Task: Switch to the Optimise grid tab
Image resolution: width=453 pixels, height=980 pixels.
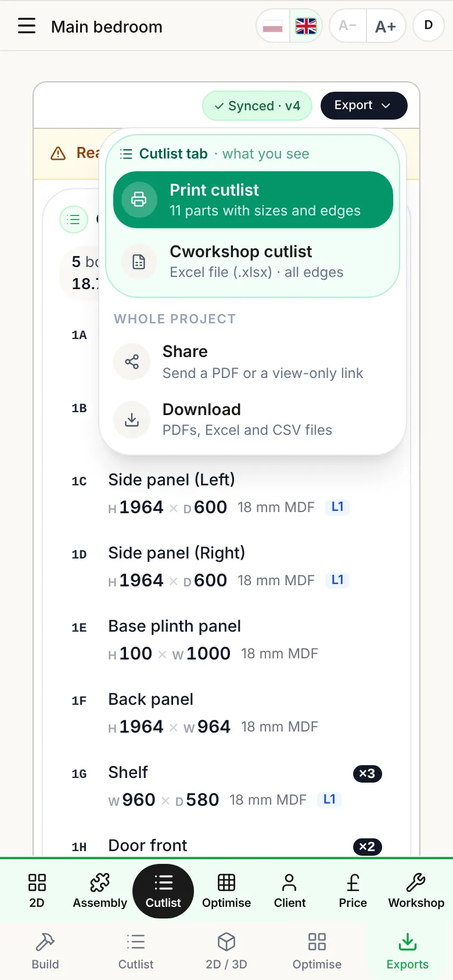Action: pos(227,891)
